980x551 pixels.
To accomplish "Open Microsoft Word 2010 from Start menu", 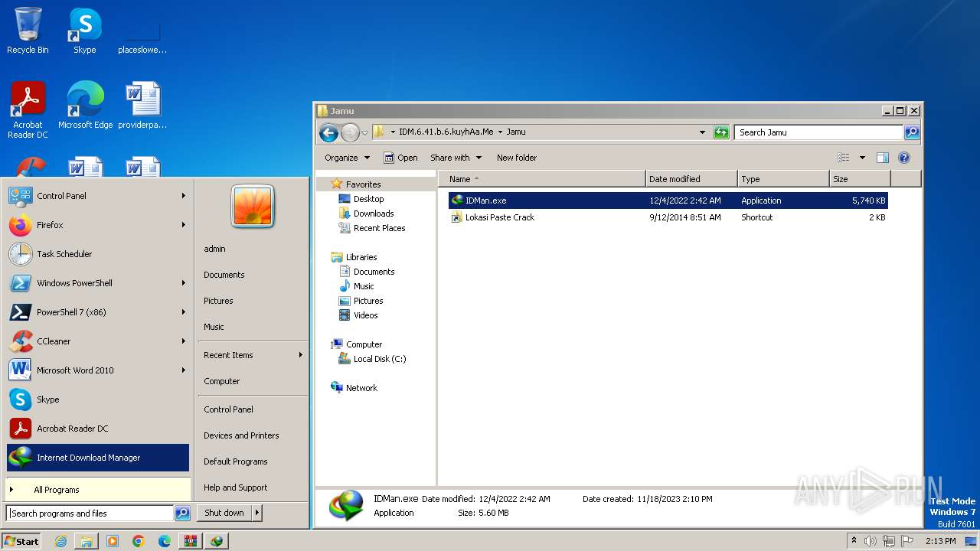I will click(x=97, y=370).
